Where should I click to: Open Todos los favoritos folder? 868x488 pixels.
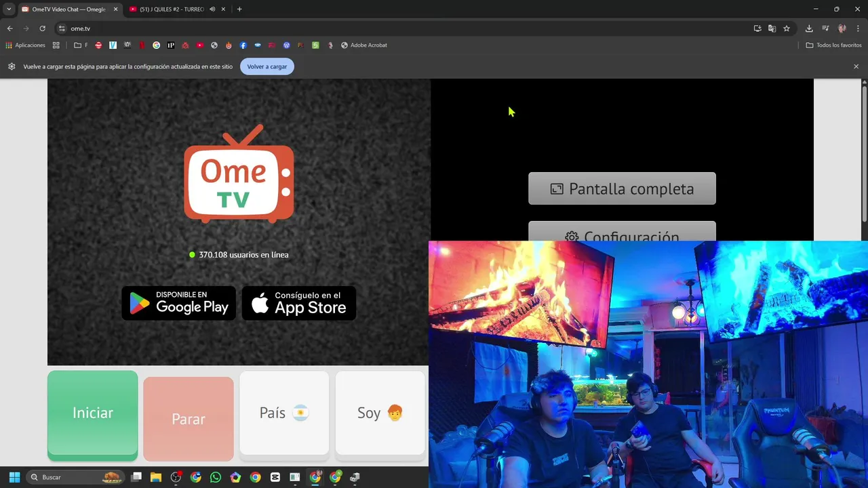(833, 45)
